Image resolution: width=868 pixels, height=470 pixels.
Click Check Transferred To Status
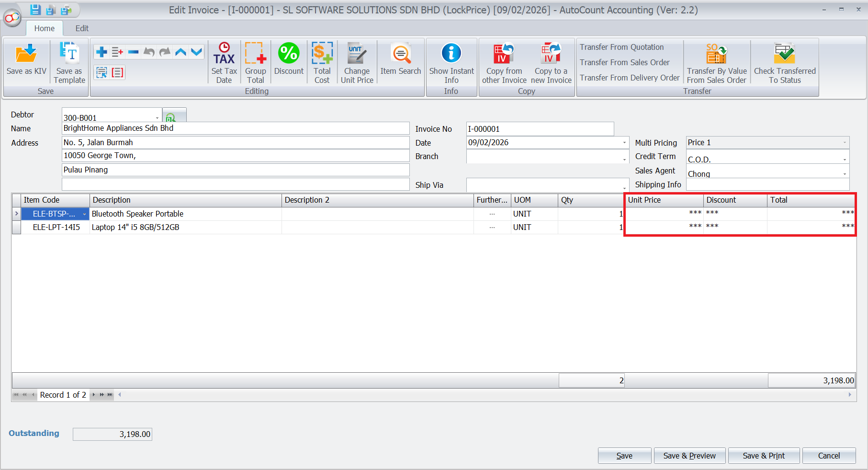click(784, 63)
